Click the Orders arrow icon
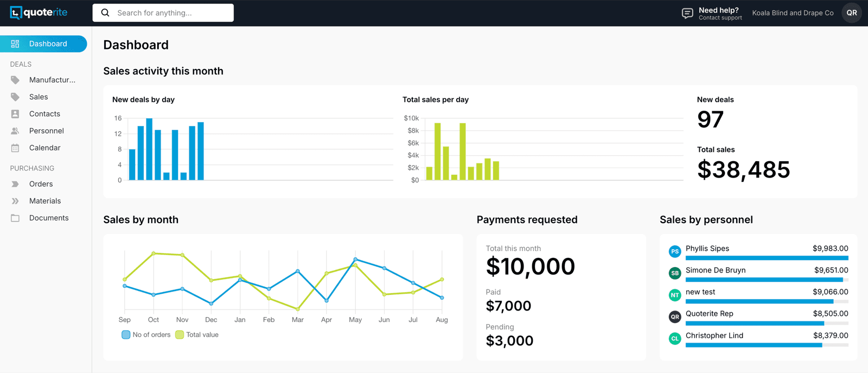This screenshot has width=868, height=373. [x=15, y=184]
